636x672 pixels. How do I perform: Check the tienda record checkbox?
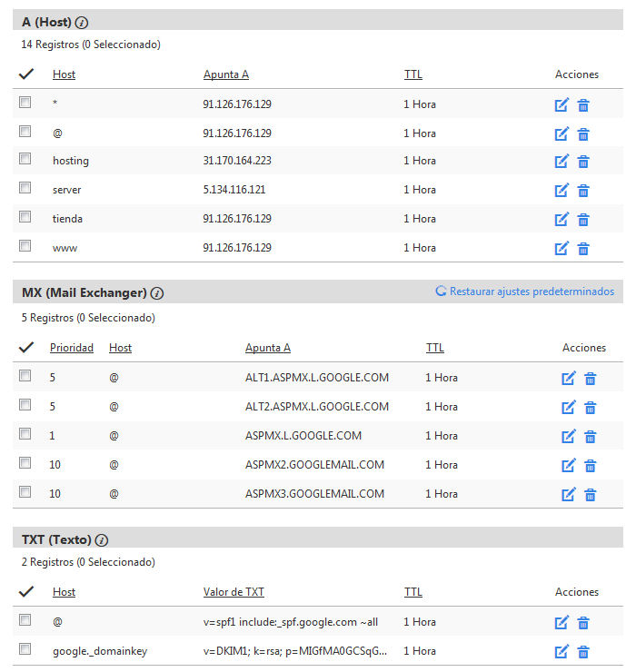(25, 217)
